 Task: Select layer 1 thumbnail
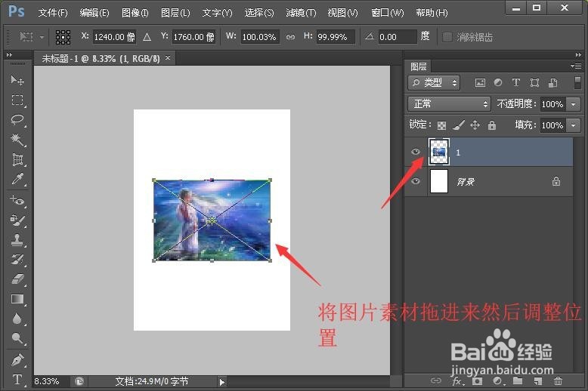click(439, 152)
